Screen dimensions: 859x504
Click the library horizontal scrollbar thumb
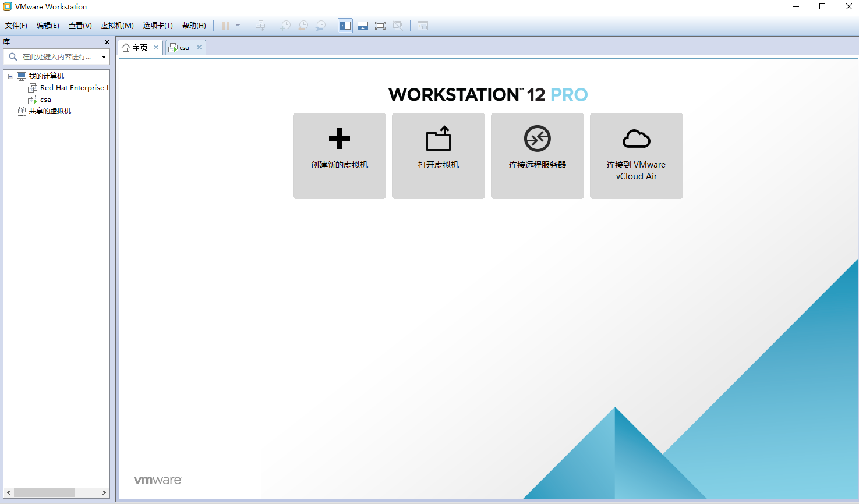44,492
